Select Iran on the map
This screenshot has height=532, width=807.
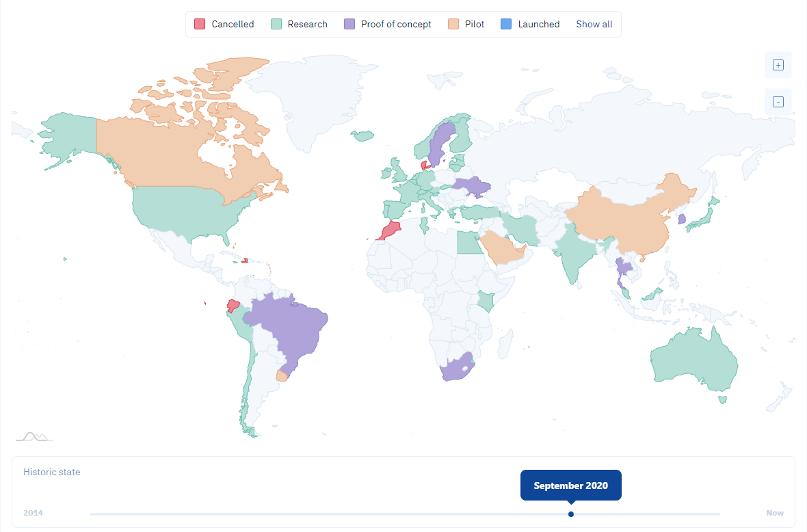[520, 229]
